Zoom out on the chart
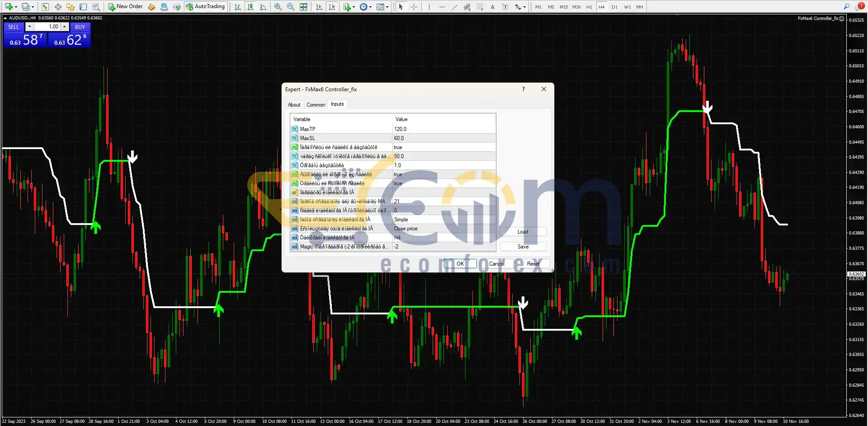Viewport: 868px width, 426px height. 291,7
